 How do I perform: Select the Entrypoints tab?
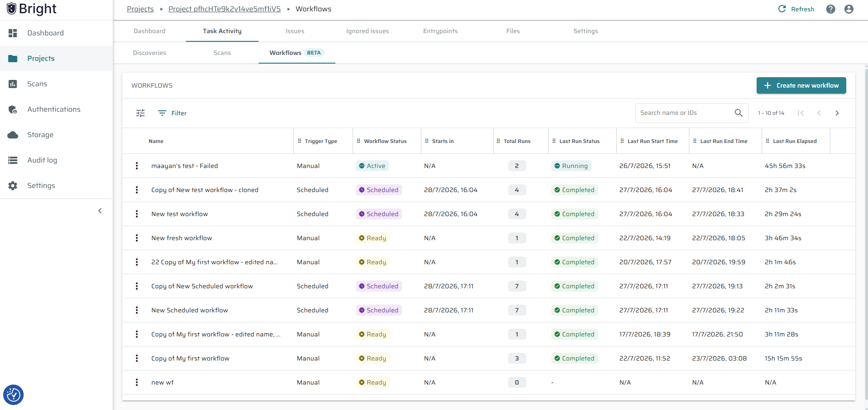tap(440, 31)
